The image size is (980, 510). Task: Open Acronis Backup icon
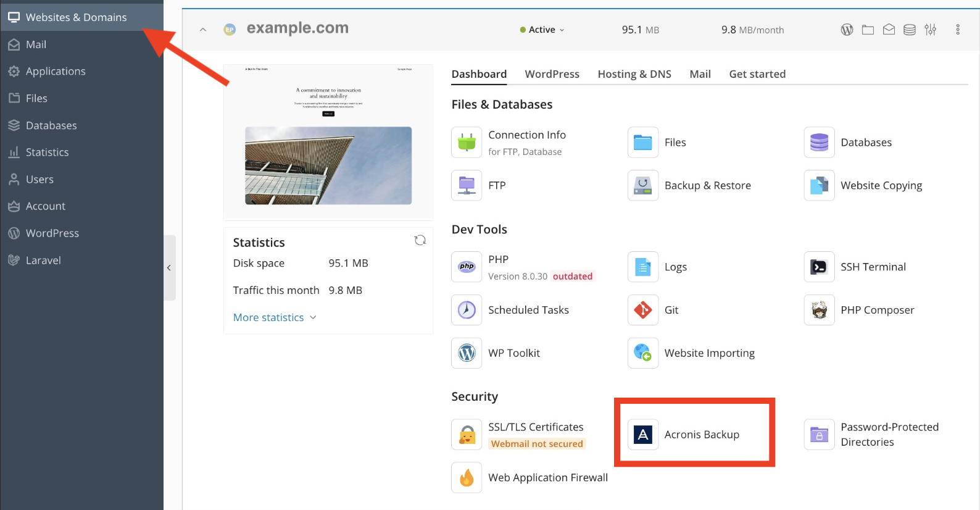point(643,435)
